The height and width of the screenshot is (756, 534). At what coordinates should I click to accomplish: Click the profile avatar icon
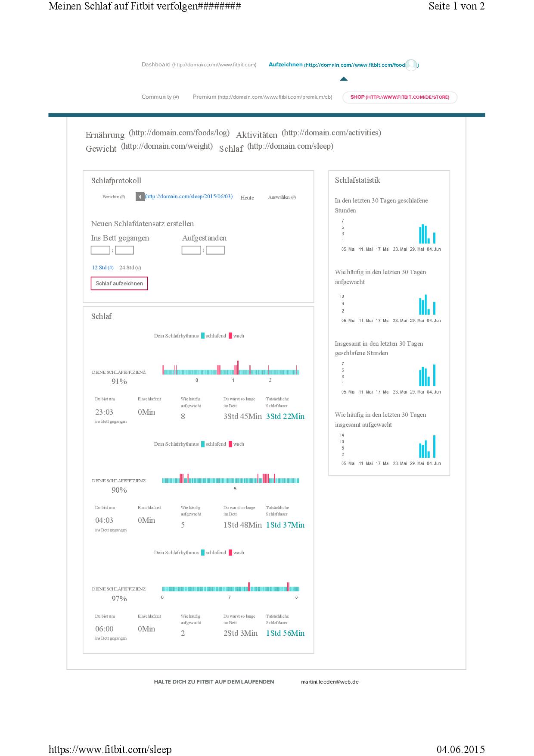[411, 65]
